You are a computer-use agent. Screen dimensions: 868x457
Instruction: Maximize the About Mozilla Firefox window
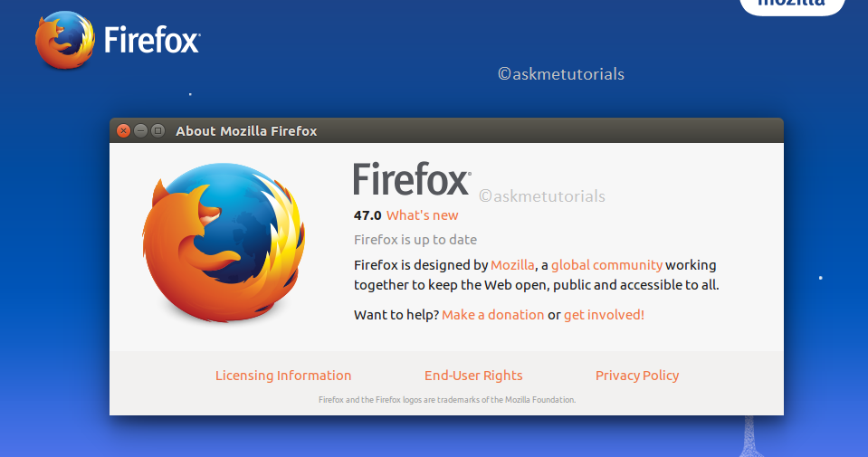point(157,130)
